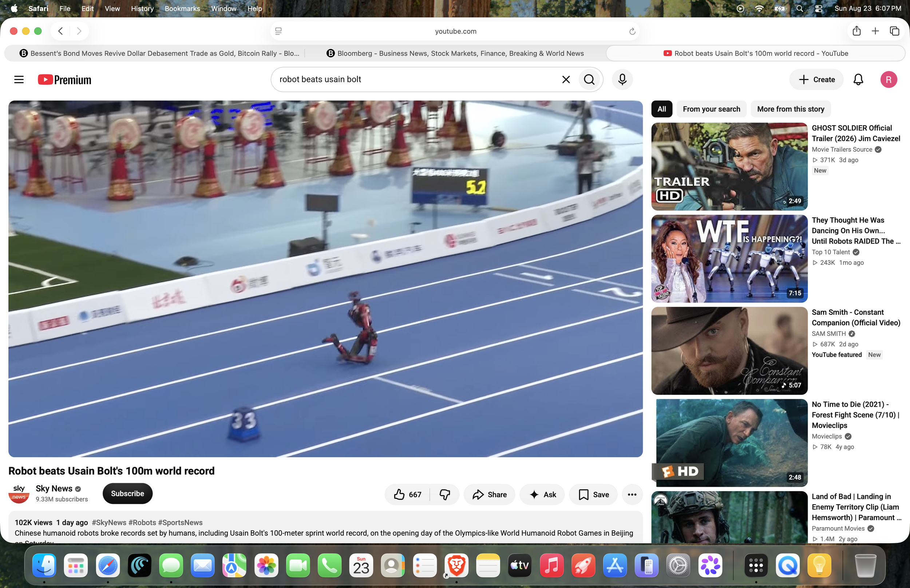Select the More from this story chip
This screenshot has width=910, height=588.
pyautogui.click(x=791, y=109)
